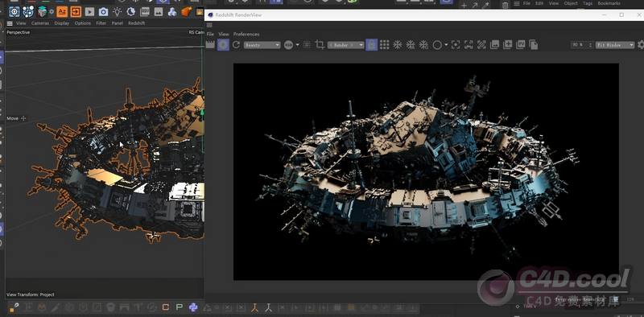
Task: Open the viewport Options menu
Action: tap(83, 23)
